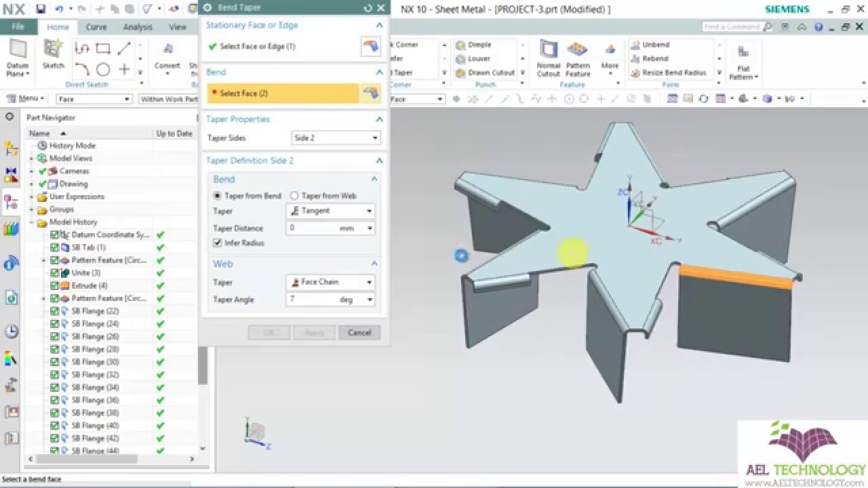Image resolution: width=868 pixels, height=488 pixels.
Task: Switch to the Home ribbon tab
Action: (x=58, y=27)
